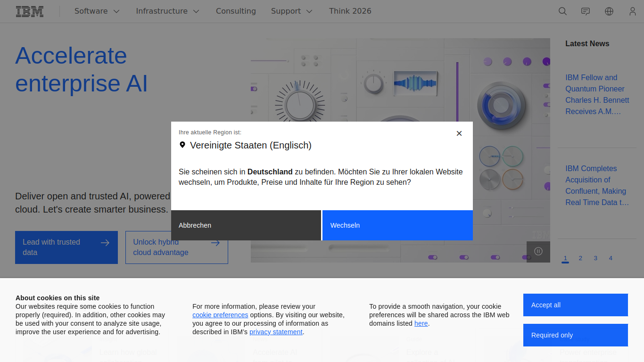Click the Abbrechen button
The image size is (644, 362).
tap(246, 225)
